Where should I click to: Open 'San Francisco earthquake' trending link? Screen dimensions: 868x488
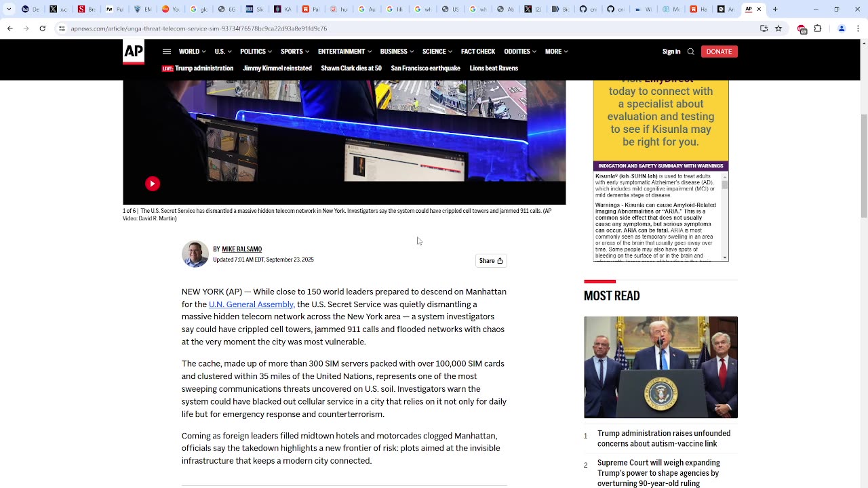point(425,68)
